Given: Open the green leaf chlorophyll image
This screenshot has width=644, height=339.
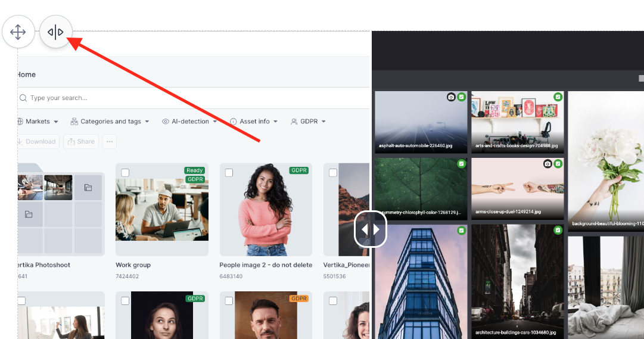Looking at the screenshot, I should (421, 189).
